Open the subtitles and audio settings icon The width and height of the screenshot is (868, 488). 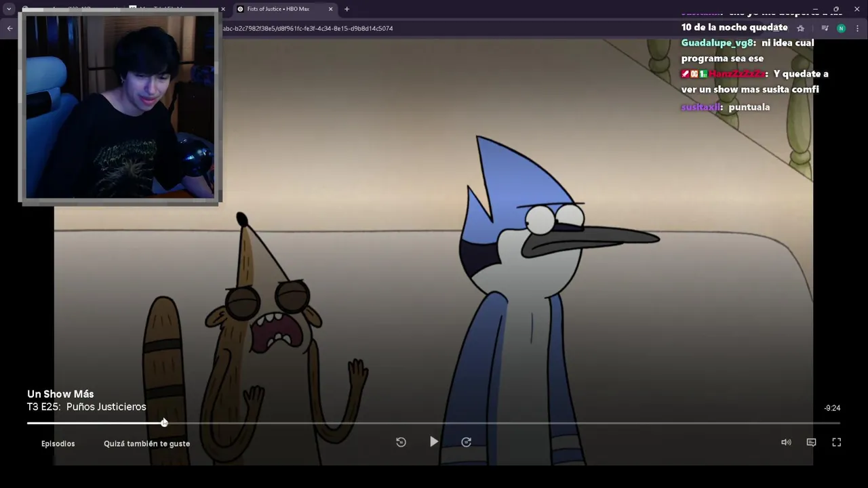pos(811,442)
